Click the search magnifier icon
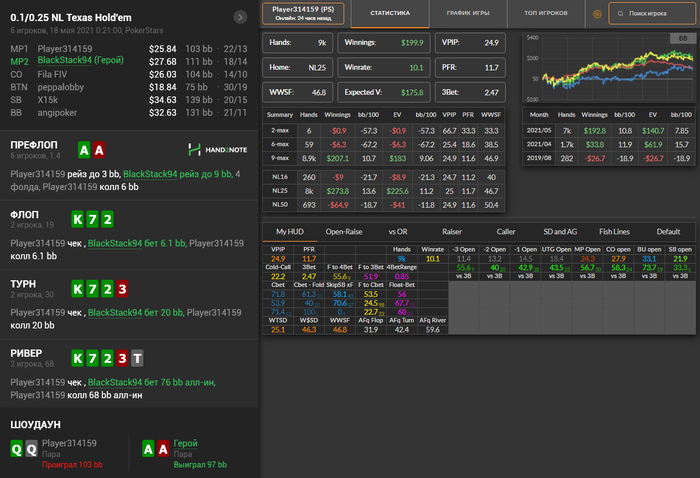Image resolution: width=700 pixels, height=478 pixels. pyautogui.click(x=621, y=14)
